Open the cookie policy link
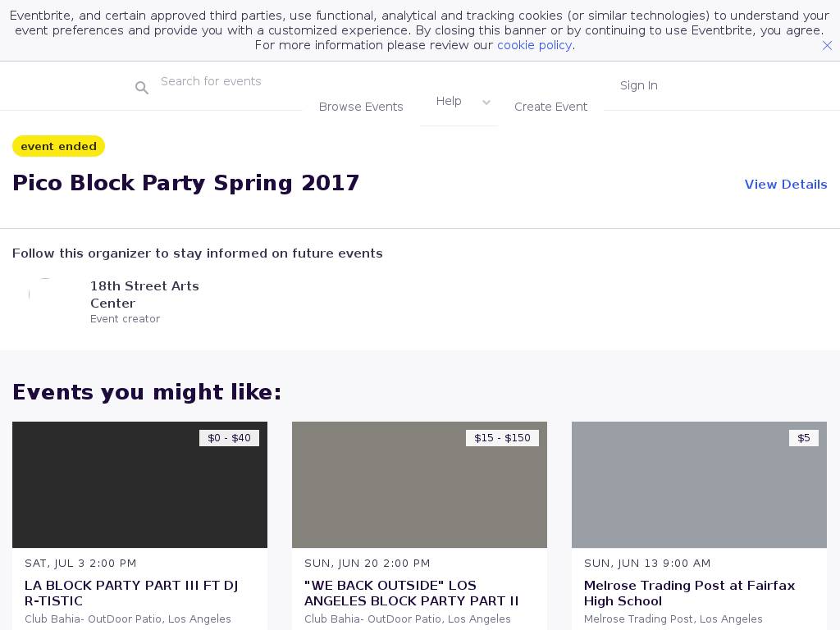The width and height of the screenshot is (840, 630). (x=534, y=45)
